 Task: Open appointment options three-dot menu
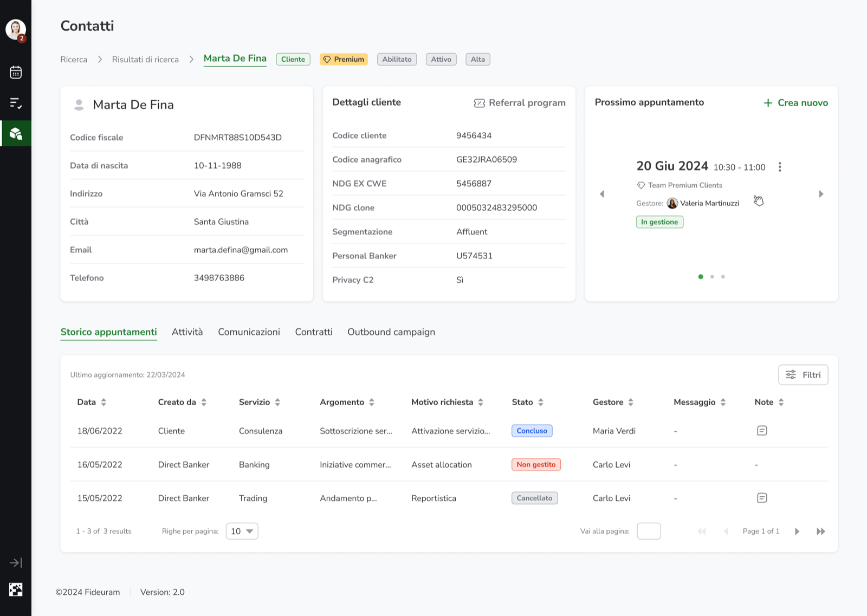(780, 167)
